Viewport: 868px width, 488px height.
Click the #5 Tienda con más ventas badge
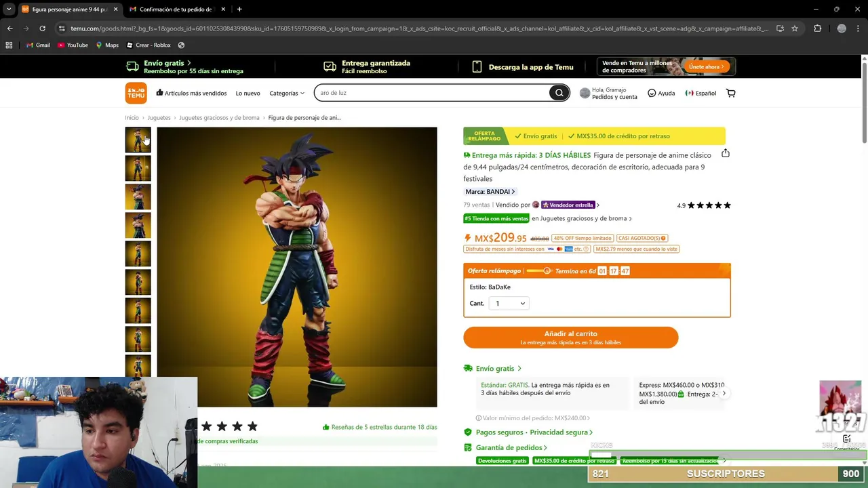pyautogui.click(x=496, y=218)
